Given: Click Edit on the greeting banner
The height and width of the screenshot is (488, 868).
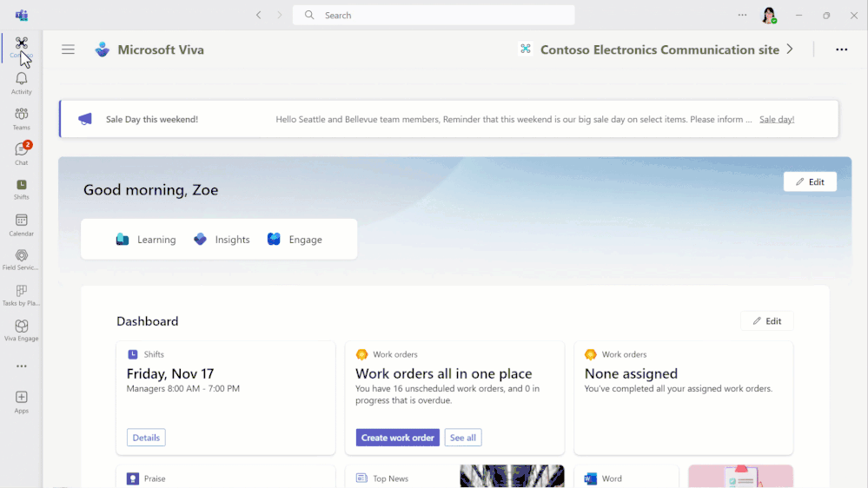Looking at the screenshot, I should tap(810, 182).
